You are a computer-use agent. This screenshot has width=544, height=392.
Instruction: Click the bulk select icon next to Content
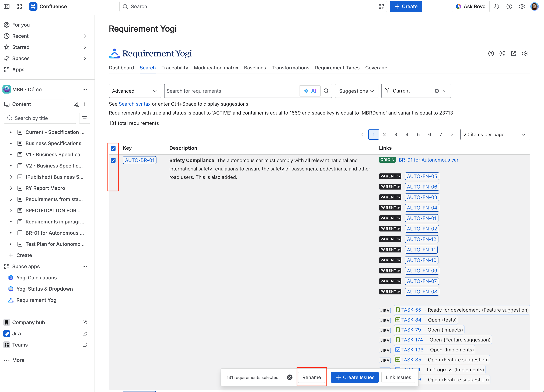(x=76, y=104)
